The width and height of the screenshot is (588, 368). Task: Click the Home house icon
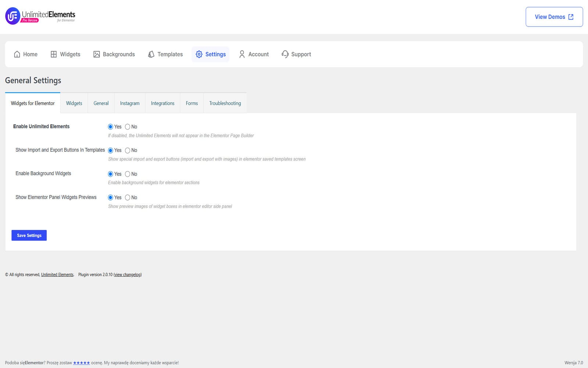click(x=17, y=54)
